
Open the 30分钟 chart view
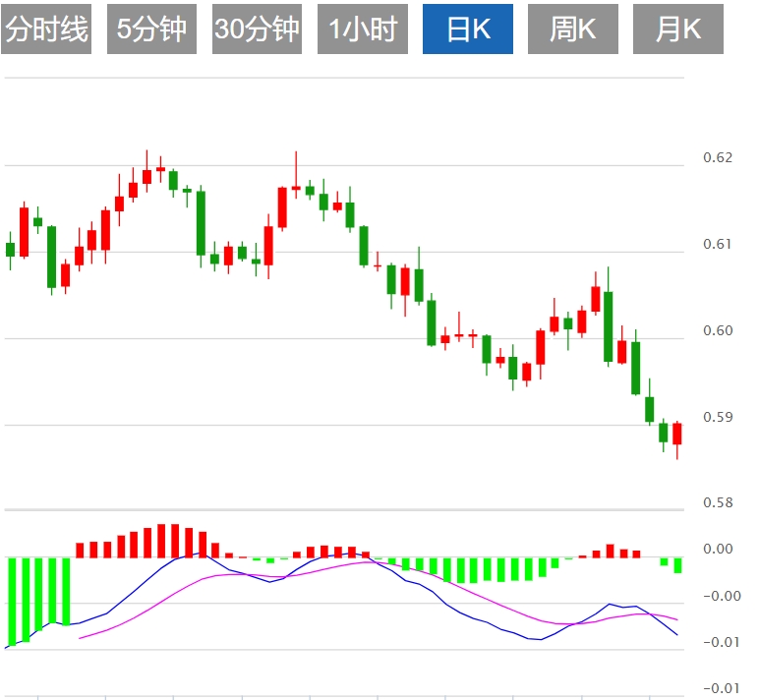click(x=257, y=29)
